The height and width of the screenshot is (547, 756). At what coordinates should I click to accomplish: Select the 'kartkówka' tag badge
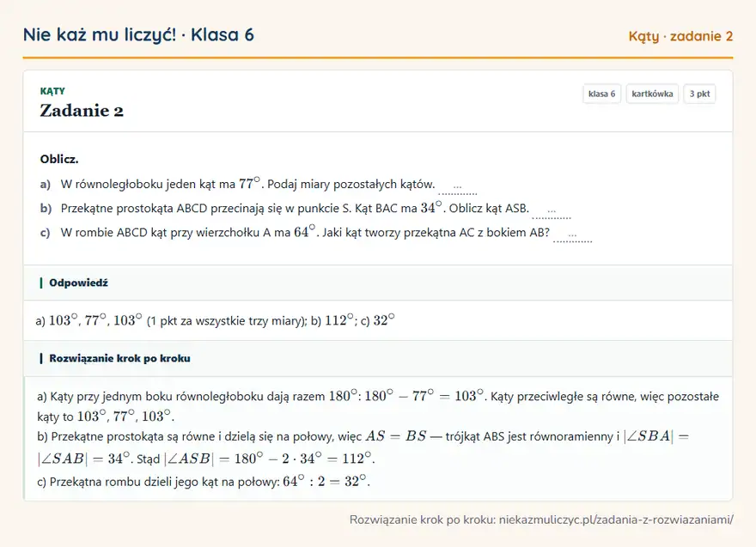652,94
